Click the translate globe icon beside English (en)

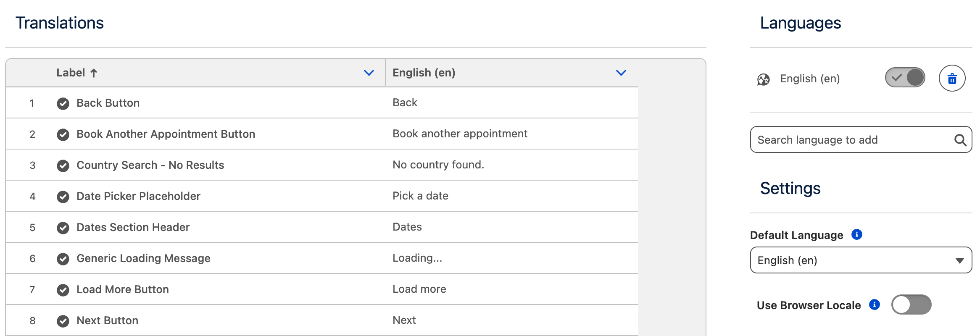coord(763,79)
